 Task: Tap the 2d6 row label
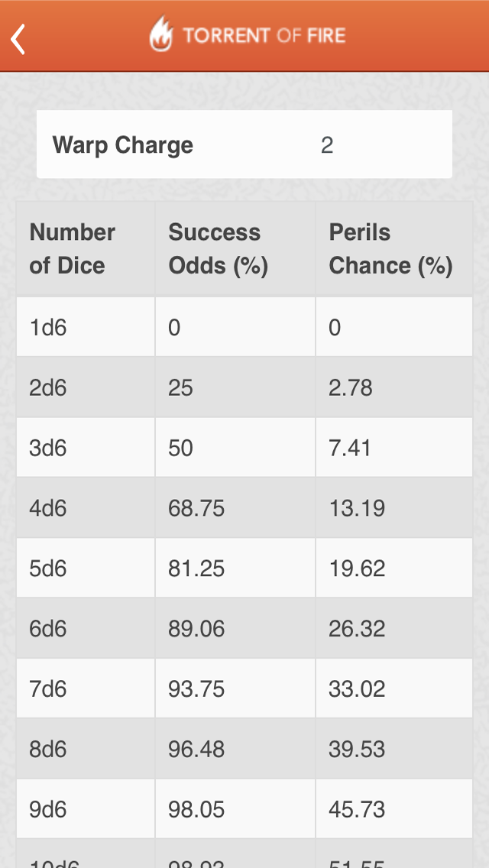pos(48,388)
